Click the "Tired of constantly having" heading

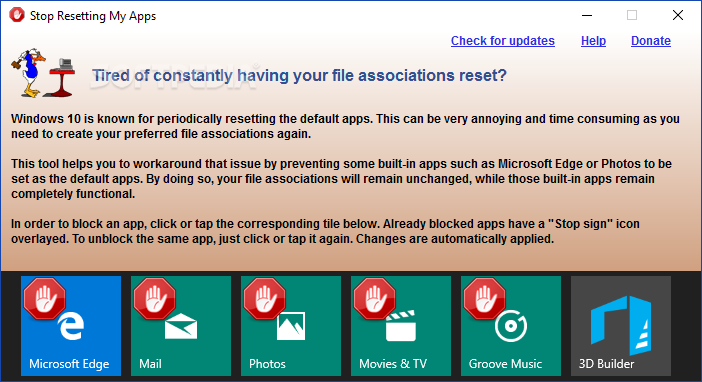pos(299,75)
